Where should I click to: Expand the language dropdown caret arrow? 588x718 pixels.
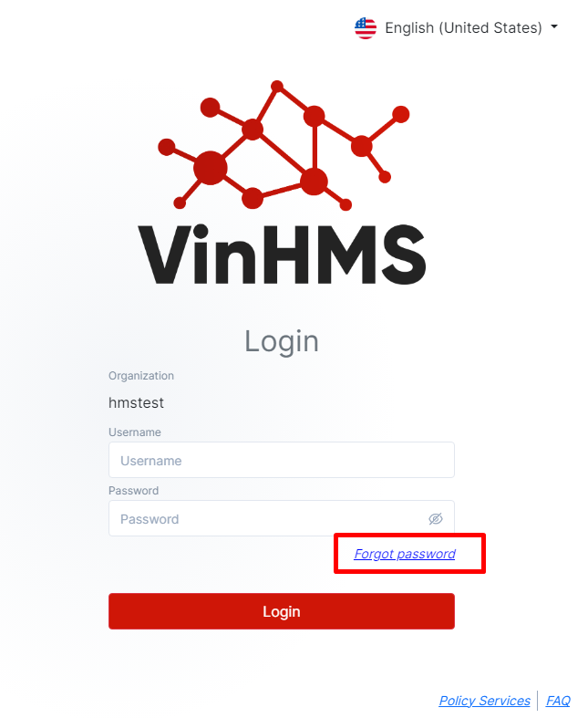coord(554,27)
